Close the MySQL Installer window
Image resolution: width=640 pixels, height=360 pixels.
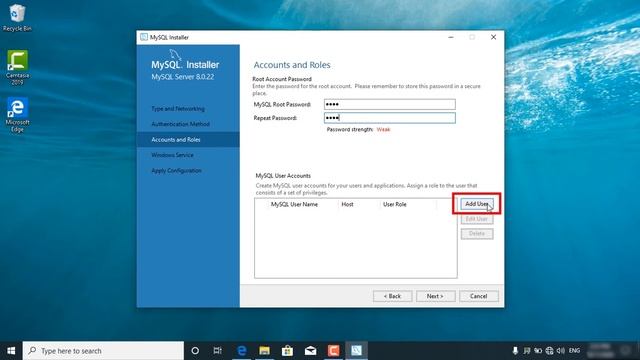493,37
